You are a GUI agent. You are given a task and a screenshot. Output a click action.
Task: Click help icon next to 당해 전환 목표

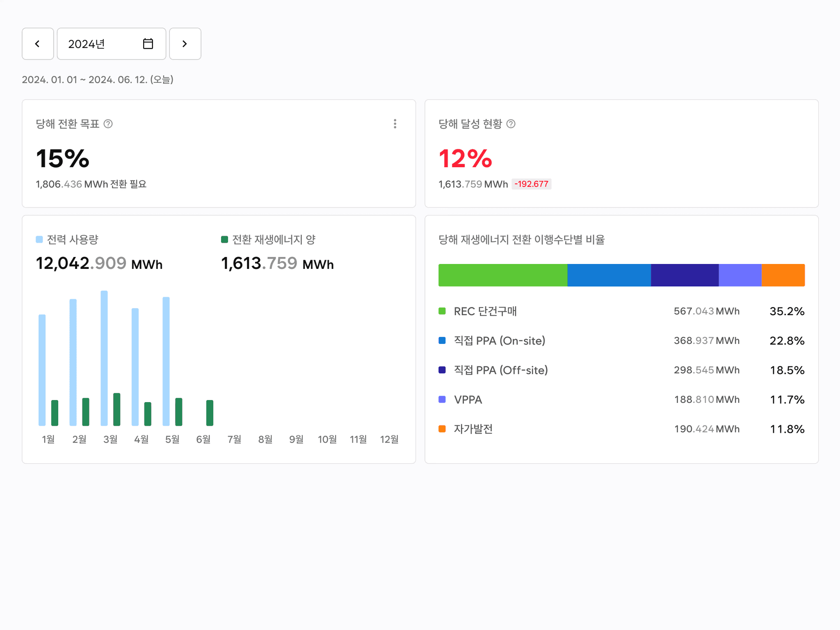[x=108, y=124]
